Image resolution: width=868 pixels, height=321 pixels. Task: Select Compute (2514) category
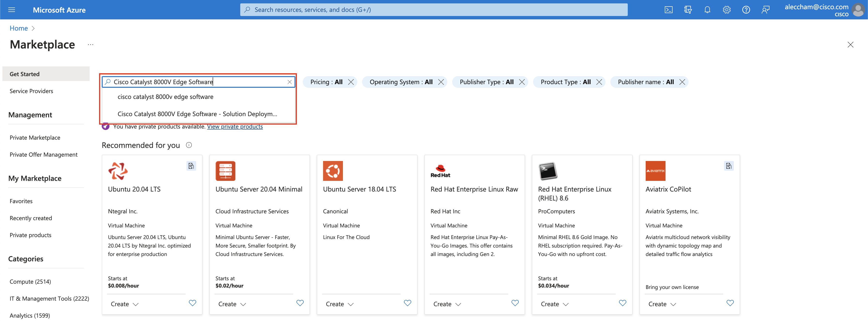tap(30, 281)
